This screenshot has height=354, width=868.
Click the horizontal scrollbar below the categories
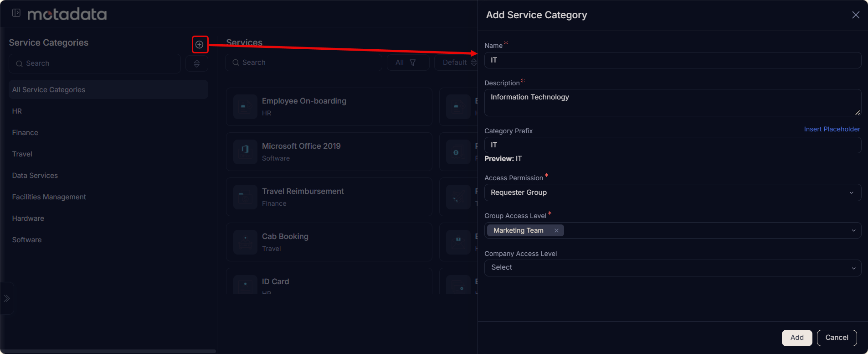tap(108, 351)
